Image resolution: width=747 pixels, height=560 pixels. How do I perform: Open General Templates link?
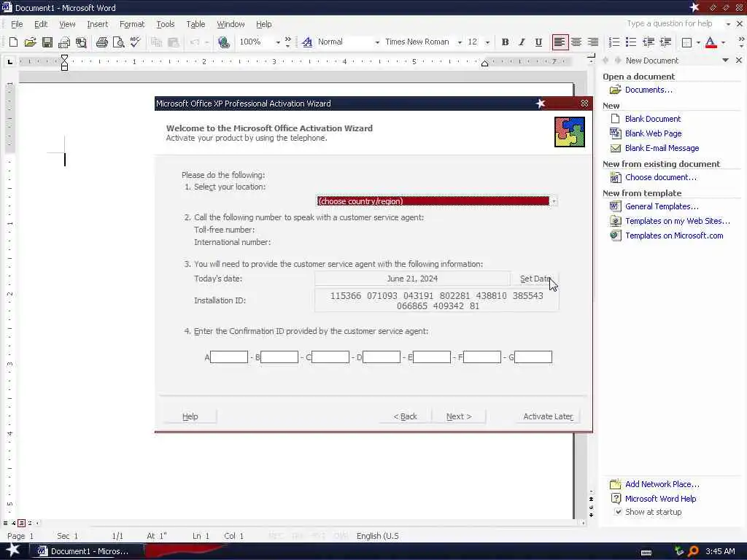(662, 206)
